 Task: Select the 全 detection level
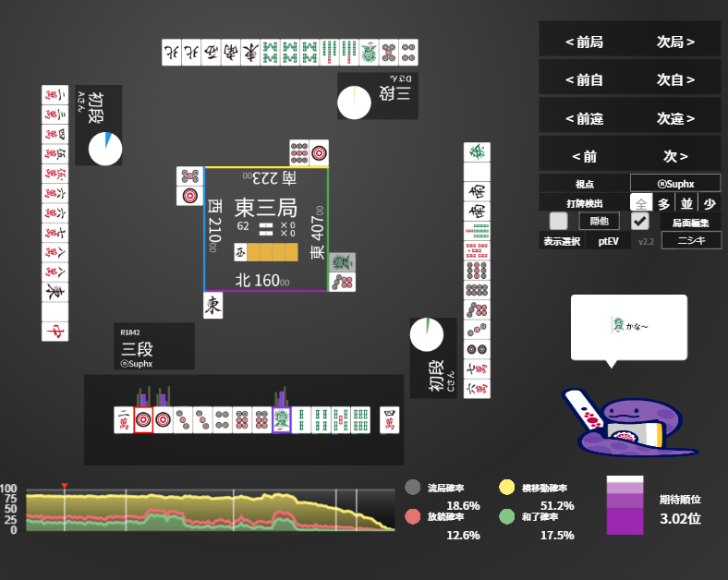[641, 203]
